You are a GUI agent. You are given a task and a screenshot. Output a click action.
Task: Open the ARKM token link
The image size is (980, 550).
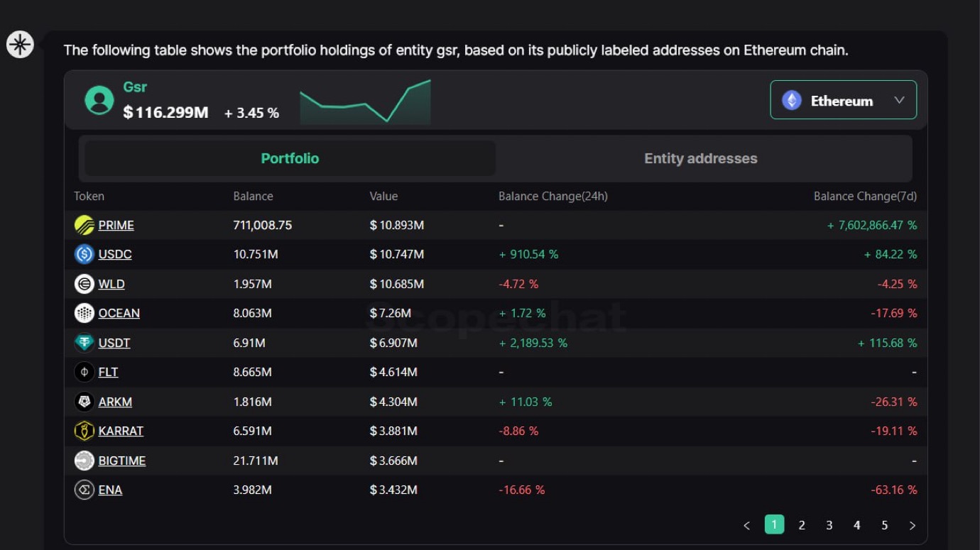click(115, 402)
